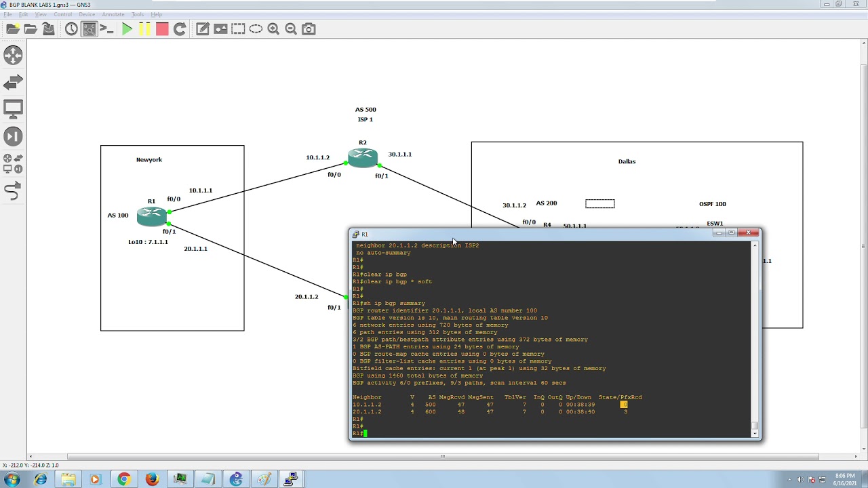
Task: Browse end devices monitor icon
Action: pyautogui.click(x=13, y=109)
